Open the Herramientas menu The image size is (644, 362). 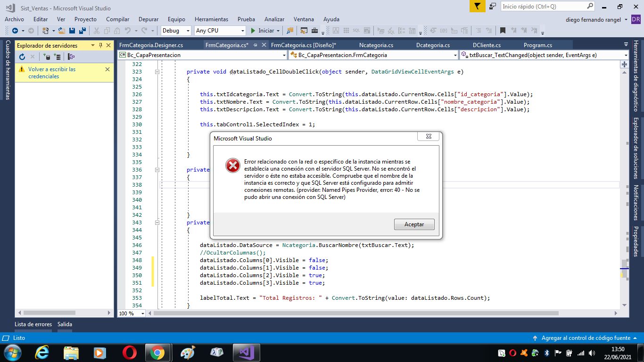(x=211, y=19)
